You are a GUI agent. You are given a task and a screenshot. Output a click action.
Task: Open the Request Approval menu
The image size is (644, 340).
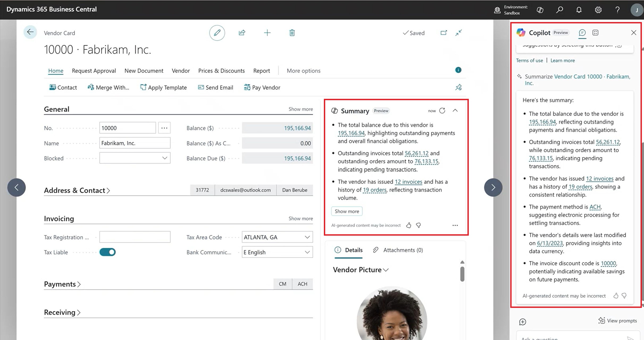tap(94, 71)
